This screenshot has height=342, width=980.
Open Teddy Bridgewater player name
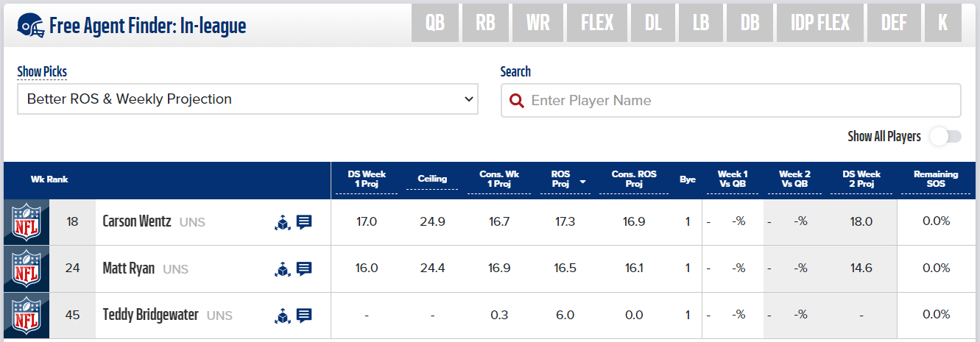[x=150, y=316]
